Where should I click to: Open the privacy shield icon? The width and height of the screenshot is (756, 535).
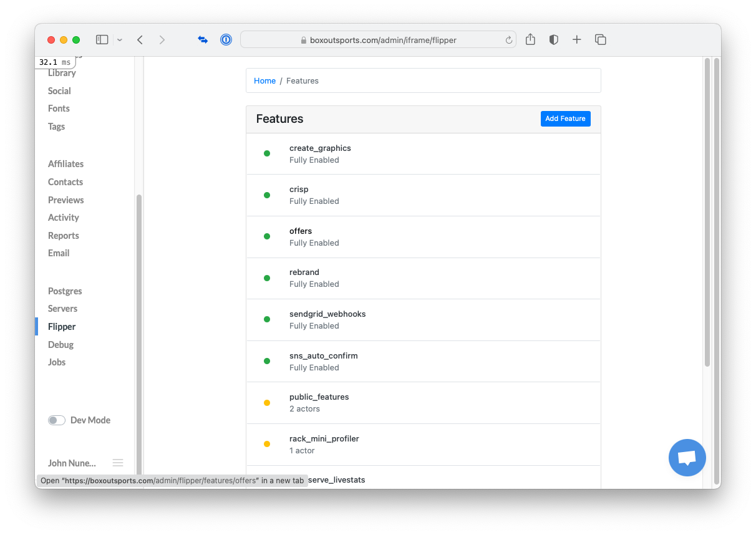click(x=553, y=40)
